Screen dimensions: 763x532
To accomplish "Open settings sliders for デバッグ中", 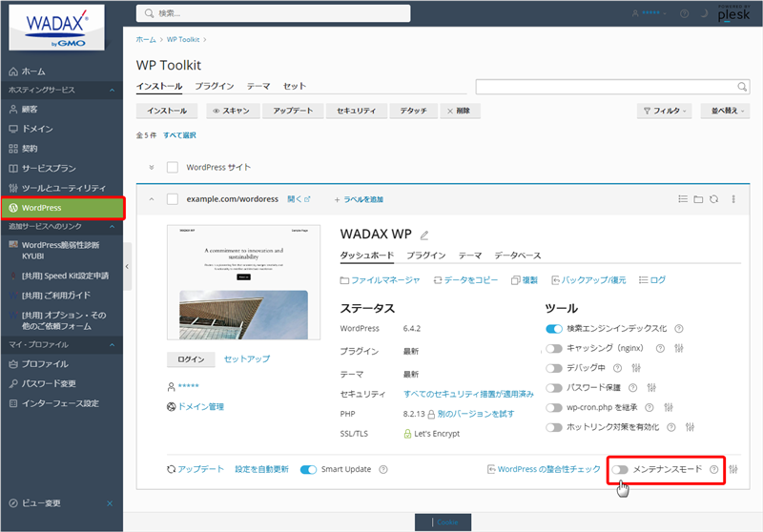I will pyautogui.click(x=636, y=368).
